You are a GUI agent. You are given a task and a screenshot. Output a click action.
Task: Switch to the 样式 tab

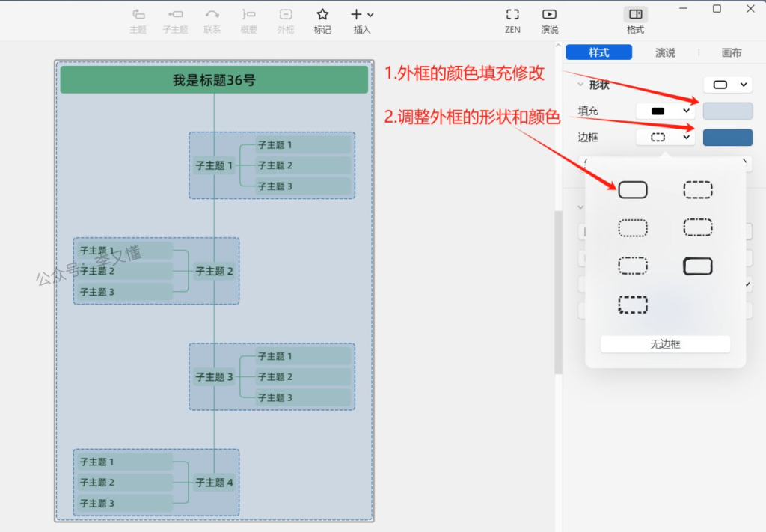click(x=598, y=52)
